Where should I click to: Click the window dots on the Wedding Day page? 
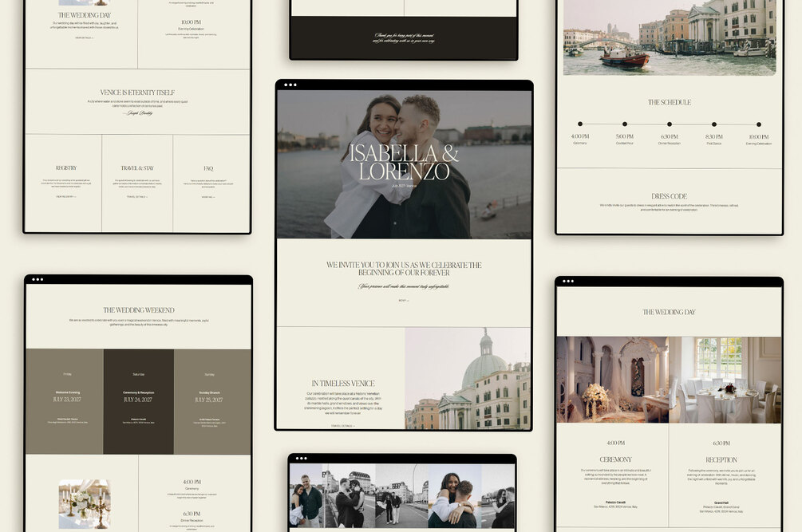coord(567,281)
